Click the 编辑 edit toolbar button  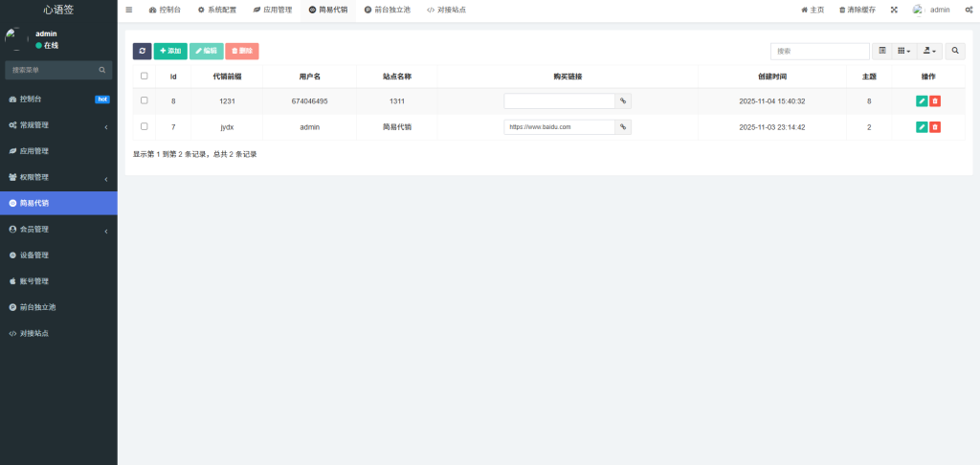207,52
